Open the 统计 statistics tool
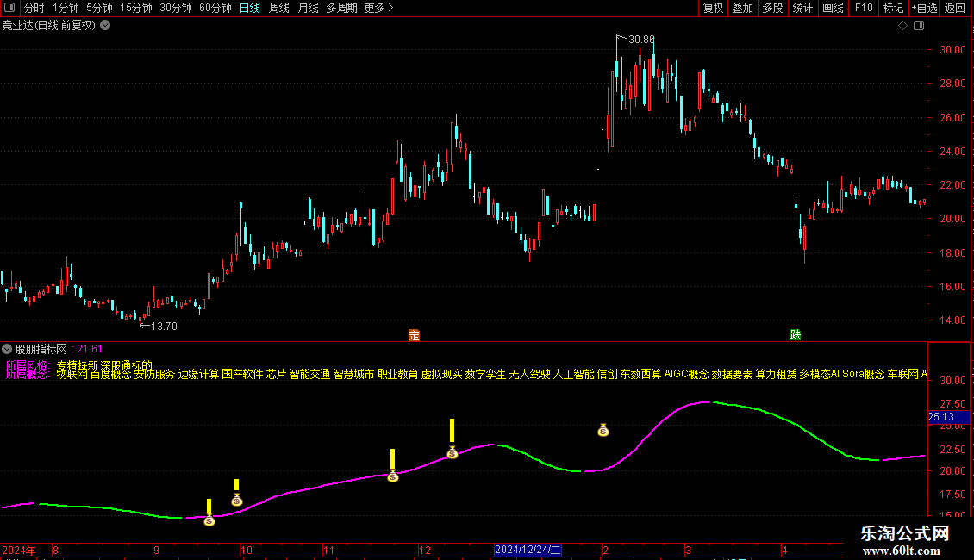The height and width of the screenshot is (560, 974). 802,8
